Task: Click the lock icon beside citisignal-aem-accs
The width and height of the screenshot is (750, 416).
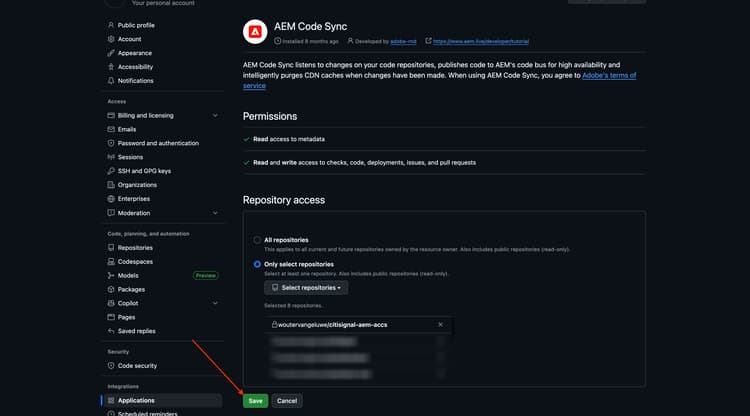Action: pos(275,325)
